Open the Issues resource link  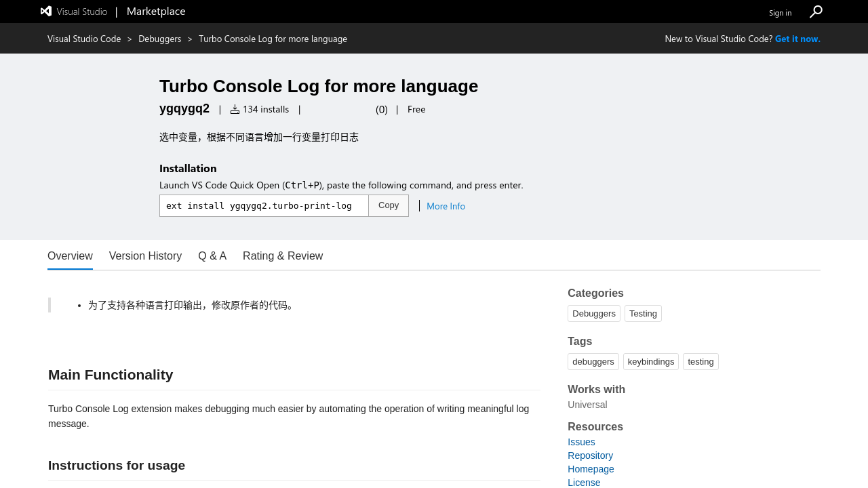coord(581,442)
